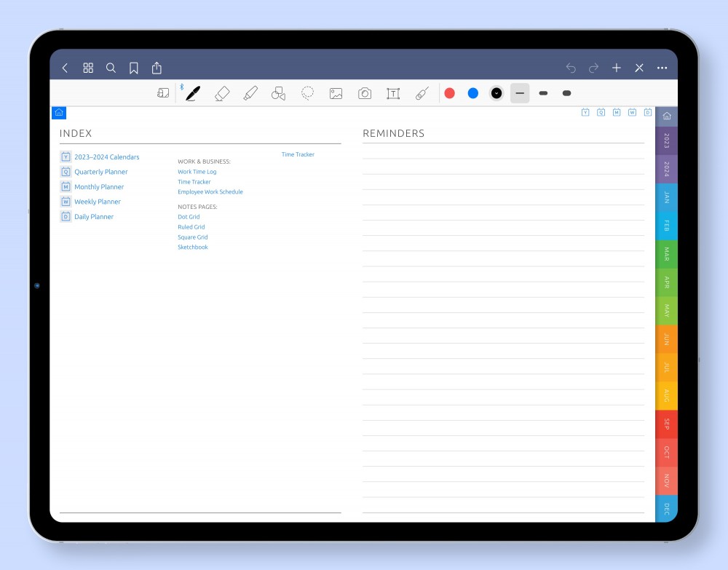Insert an image from photos
Viewport: 728px width, 570px height.
(x=336, y=94)
